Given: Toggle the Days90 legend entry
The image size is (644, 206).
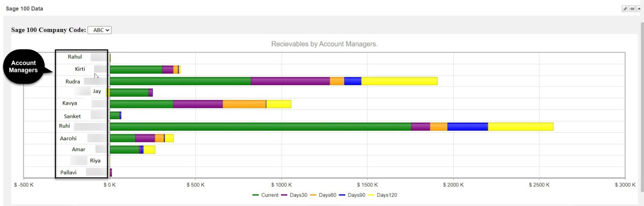Looking at the screenshot, I should click(352, 195).
